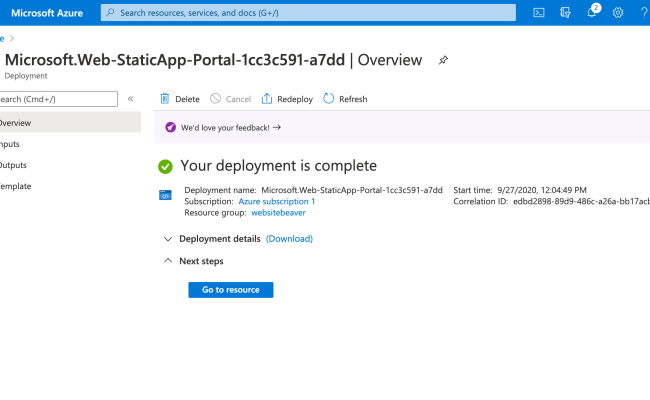
Task: Click the feedback rocket icon
Action: 170,127
